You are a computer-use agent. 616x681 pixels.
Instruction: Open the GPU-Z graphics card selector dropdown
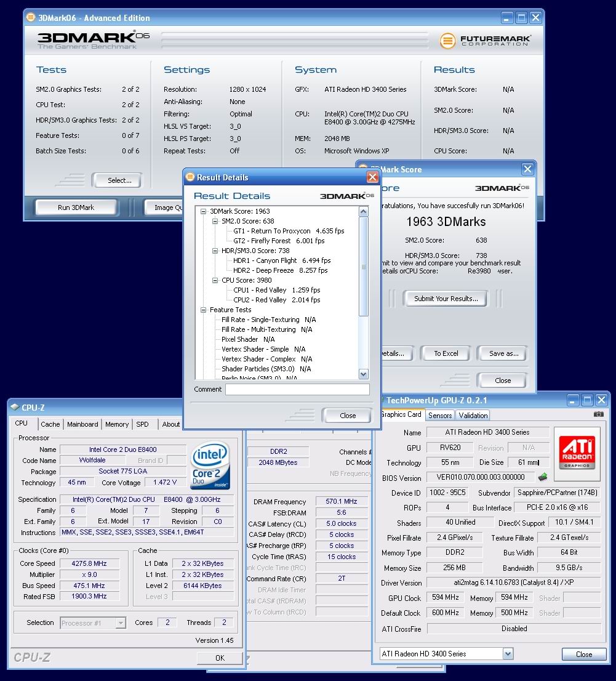tap(508, 654)
